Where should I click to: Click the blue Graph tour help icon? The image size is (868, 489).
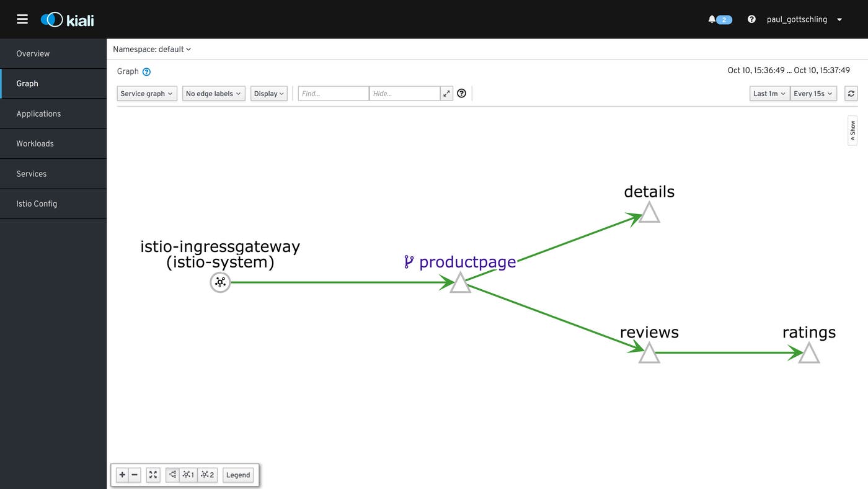147,72
